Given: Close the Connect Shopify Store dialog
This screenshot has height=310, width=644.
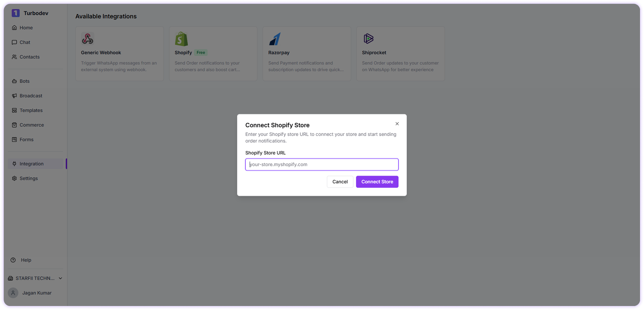Looking at the screenshot, I should tap(397, 123).
